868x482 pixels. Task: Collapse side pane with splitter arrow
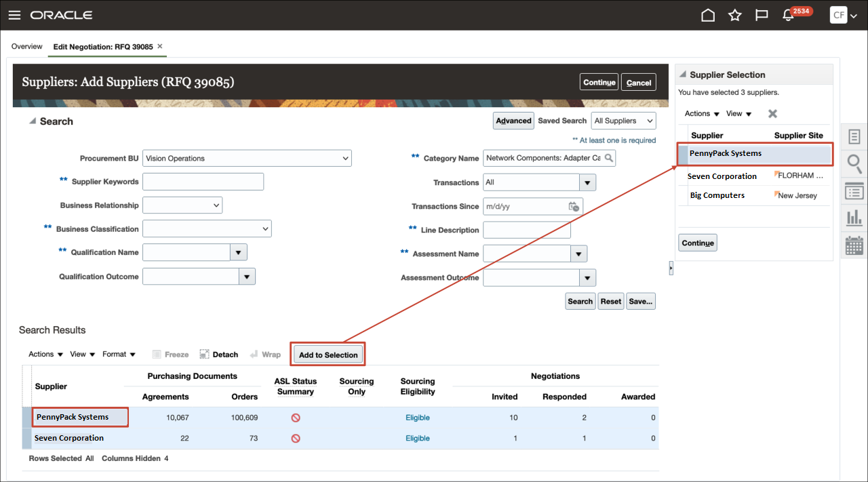(x=671, y=269)
